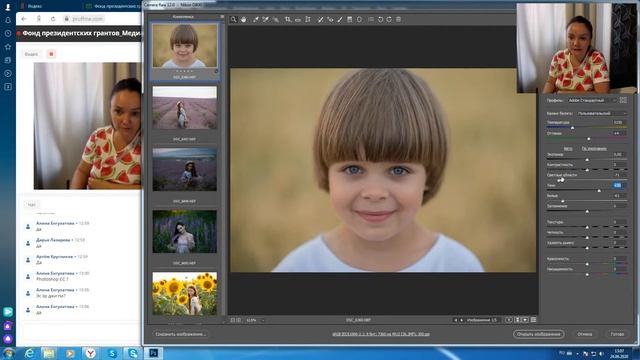This screenshot has width=640, height=360.
Task: Click the Белые slider handle
Action: pos(563,201)
